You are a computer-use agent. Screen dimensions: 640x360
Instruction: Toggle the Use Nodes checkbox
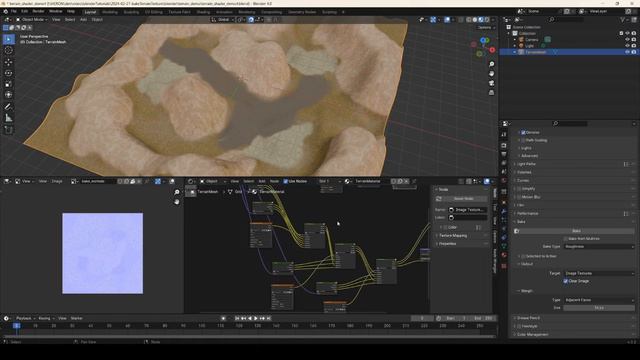286,181
